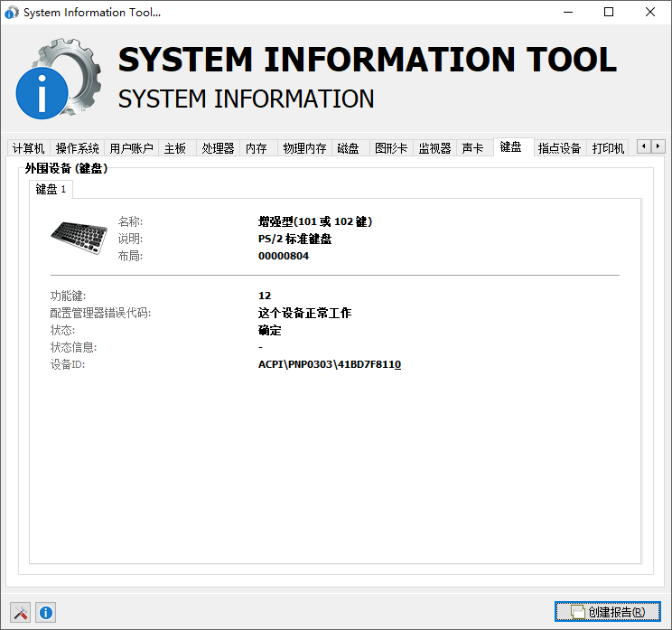
Task: Click the function keys value 12
Action: (265, 296)
